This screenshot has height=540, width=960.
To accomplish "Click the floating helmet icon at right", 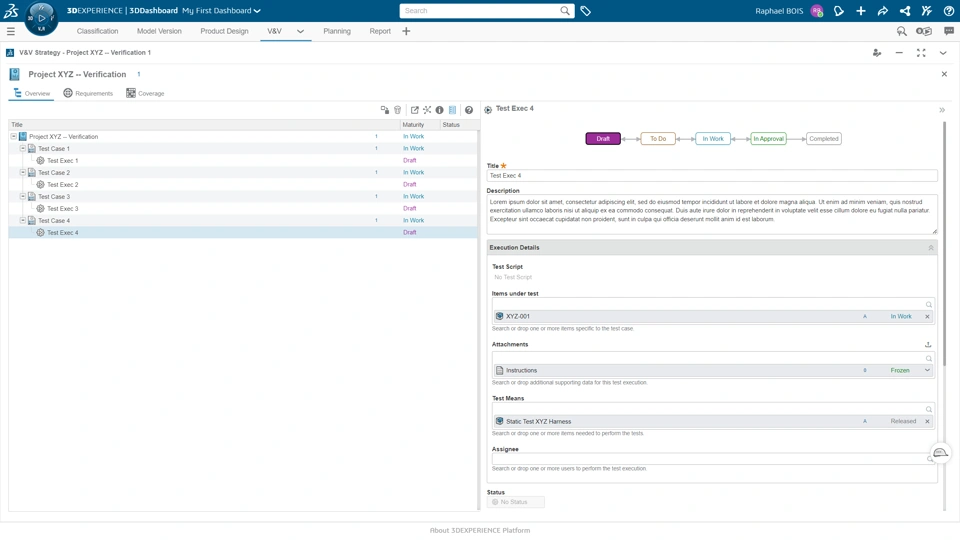I will pos(940,453).
